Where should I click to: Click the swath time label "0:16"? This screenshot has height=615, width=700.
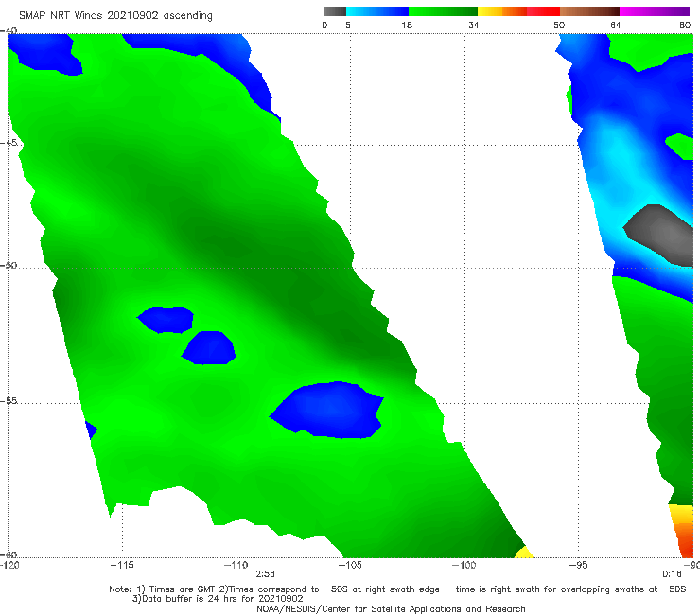(672, 574)
